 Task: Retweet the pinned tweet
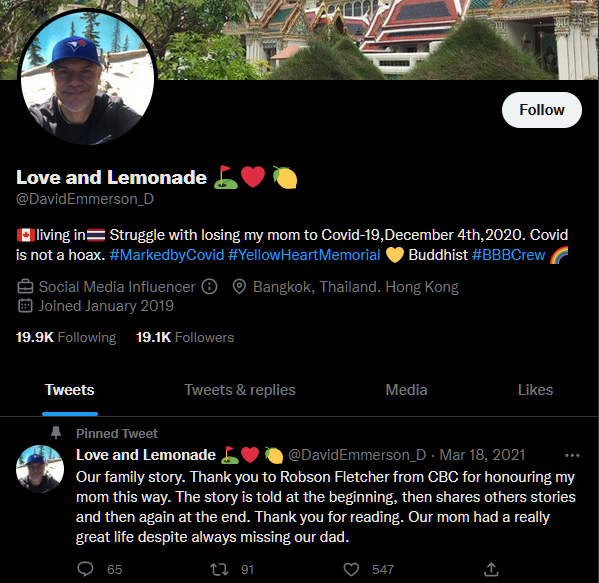[x=220, y=569]
